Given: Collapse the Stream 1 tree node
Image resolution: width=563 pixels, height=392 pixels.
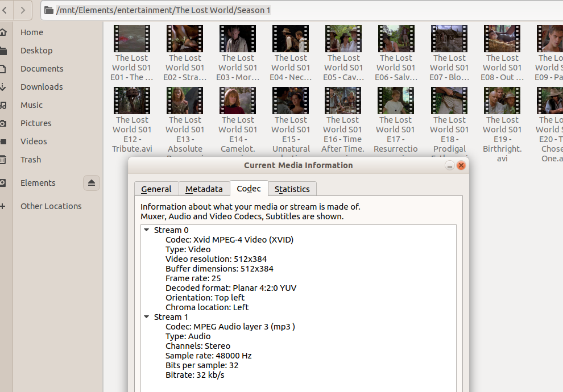Looking at the screenshot, I should coord(147,316).
